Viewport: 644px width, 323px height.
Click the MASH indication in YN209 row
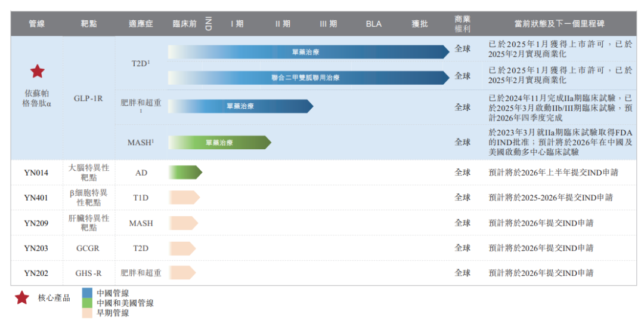coord(141,223)
